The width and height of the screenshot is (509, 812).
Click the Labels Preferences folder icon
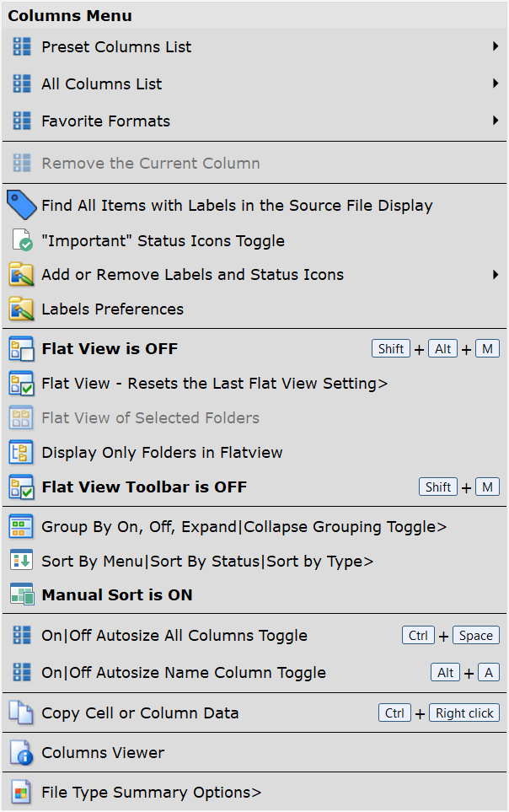pos(21,309)
